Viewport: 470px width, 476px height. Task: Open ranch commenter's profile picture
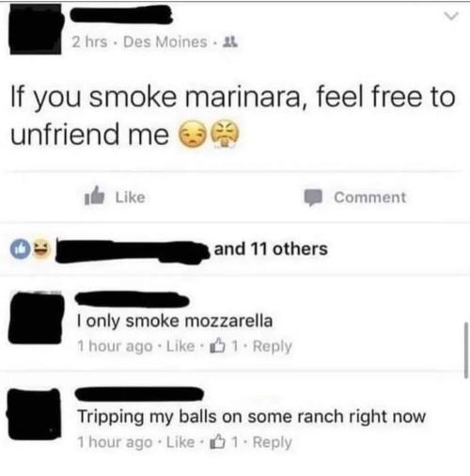34,414
